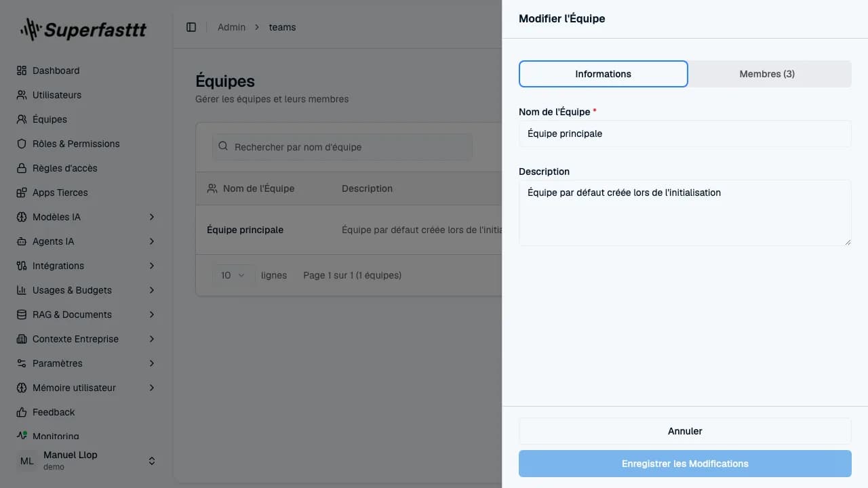Click the Agents IA robot icon
This screenshot has width=868, height=488.
click(x=22, y=241)
